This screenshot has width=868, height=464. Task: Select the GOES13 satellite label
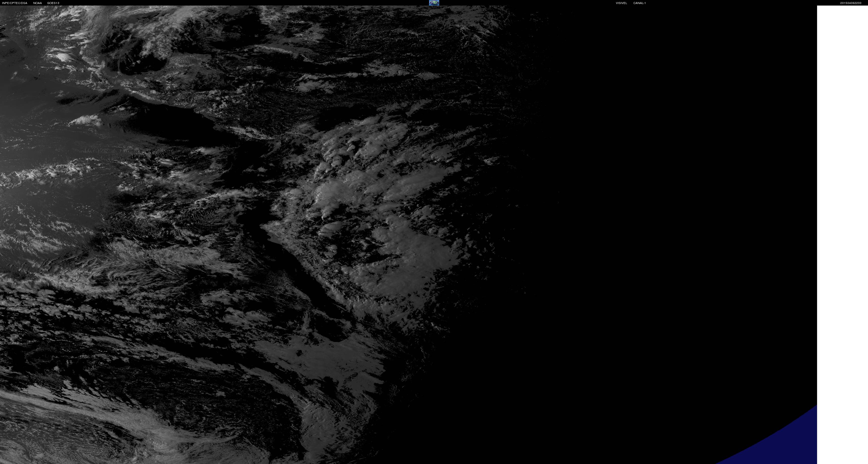coord(53,3)
